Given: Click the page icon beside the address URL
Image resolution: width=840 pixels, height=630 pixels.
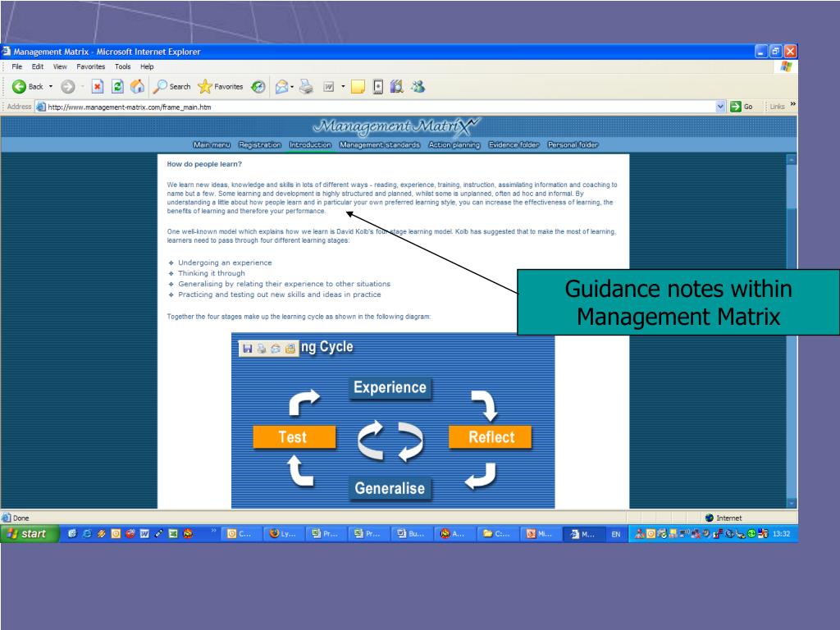Looking at the screenshot, I should (41, 107).
